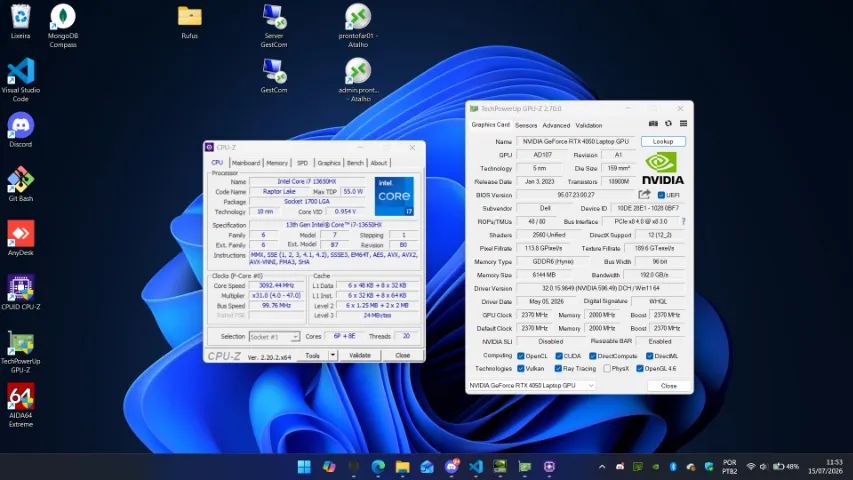Open the mail app from the taskbar
The width and height of the screenshot is (853, 480).
pos(427,466)
